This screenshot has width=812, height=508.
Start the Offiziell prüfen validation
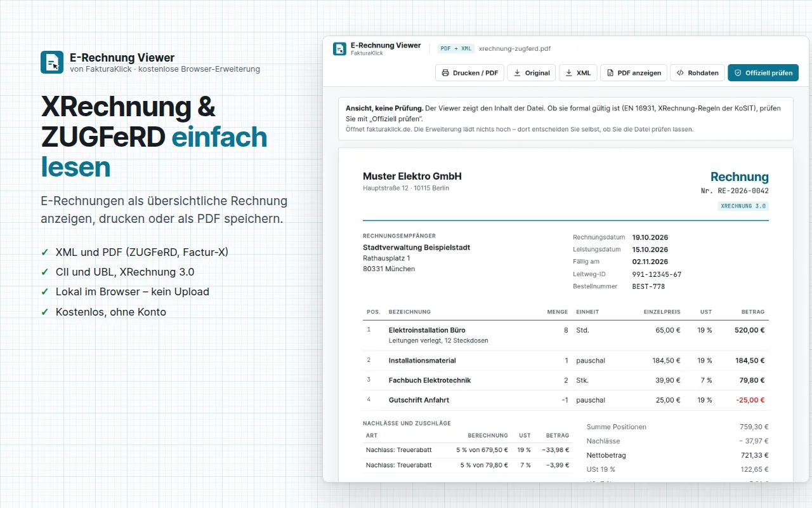point(763,73)
